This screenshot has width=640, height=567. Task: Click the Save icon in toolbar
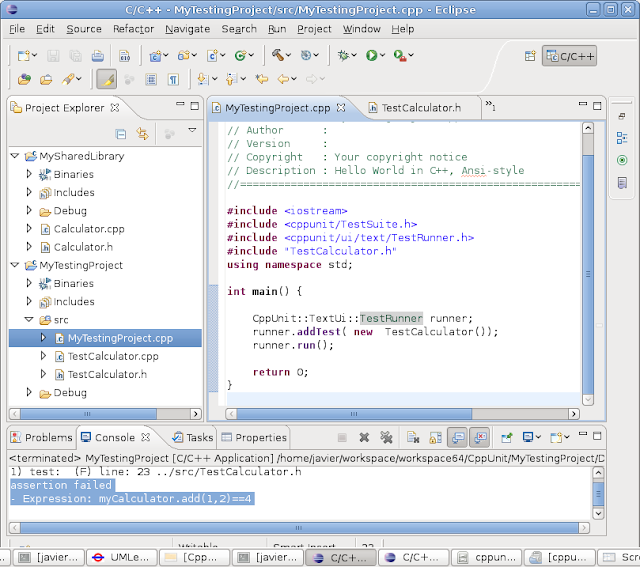click(53, 56)
